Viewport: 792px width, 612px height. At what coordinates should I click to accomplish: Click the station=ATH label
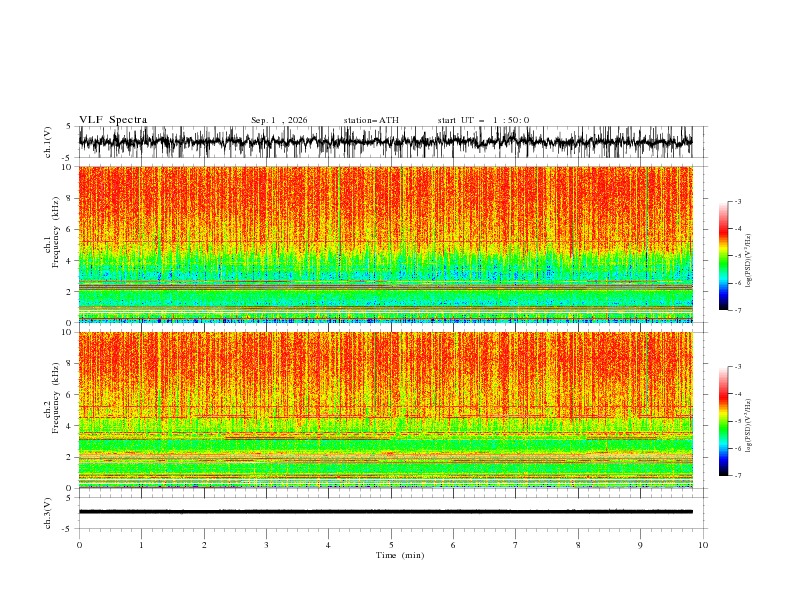coord(371,120)
